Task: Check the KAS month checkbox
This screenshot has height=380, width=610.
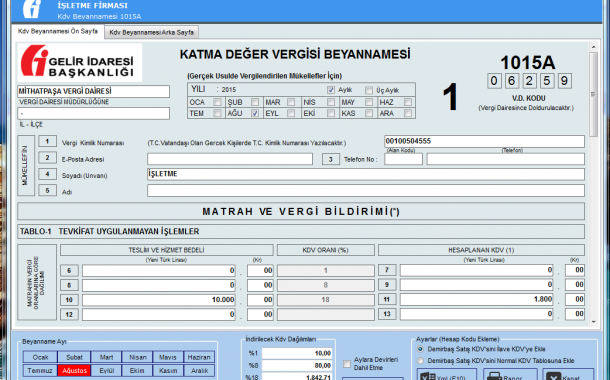Action: point(369,113)
